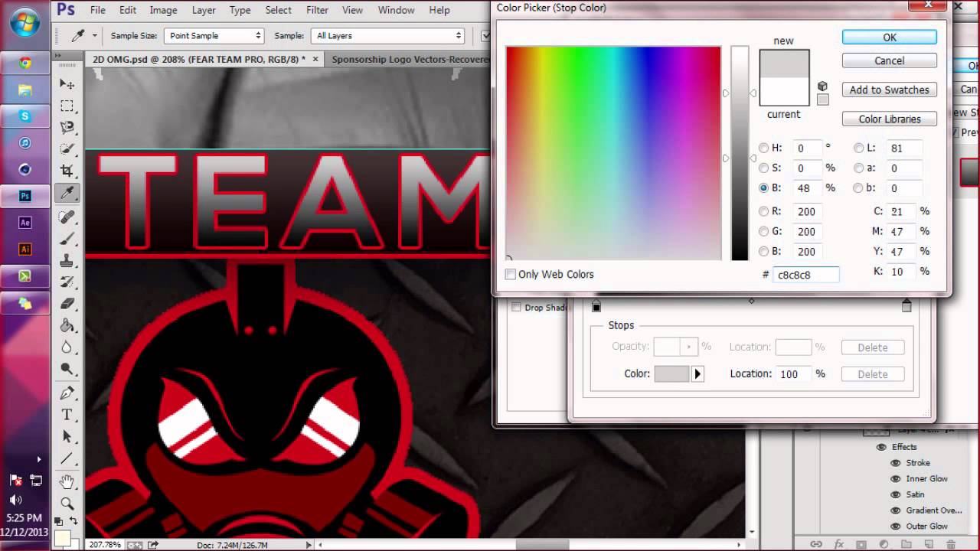Screen dimensions: 980x551
Task: Hide the Stroke effect eye icon
Action: point(895,463)
